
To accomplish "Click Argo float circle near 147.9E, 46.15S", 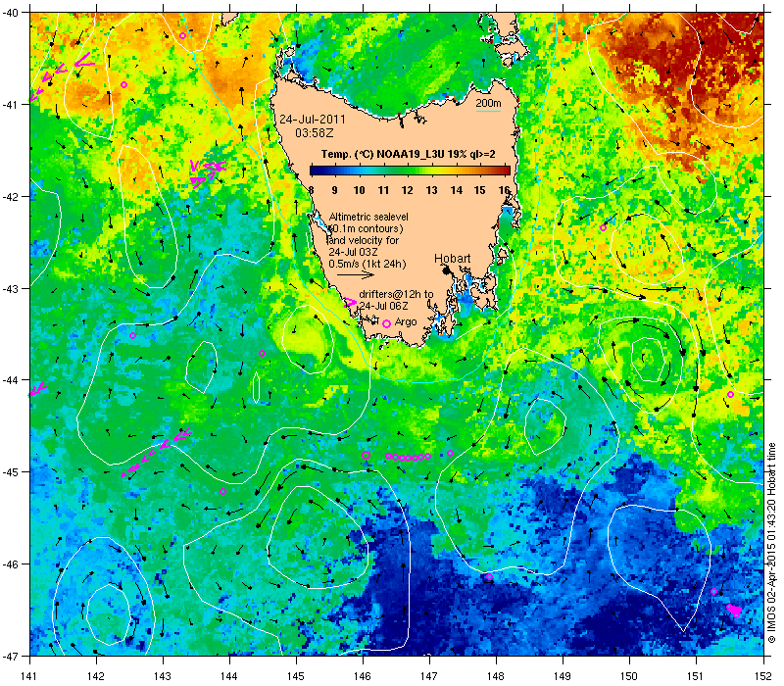I will click(x=489, y=577).
